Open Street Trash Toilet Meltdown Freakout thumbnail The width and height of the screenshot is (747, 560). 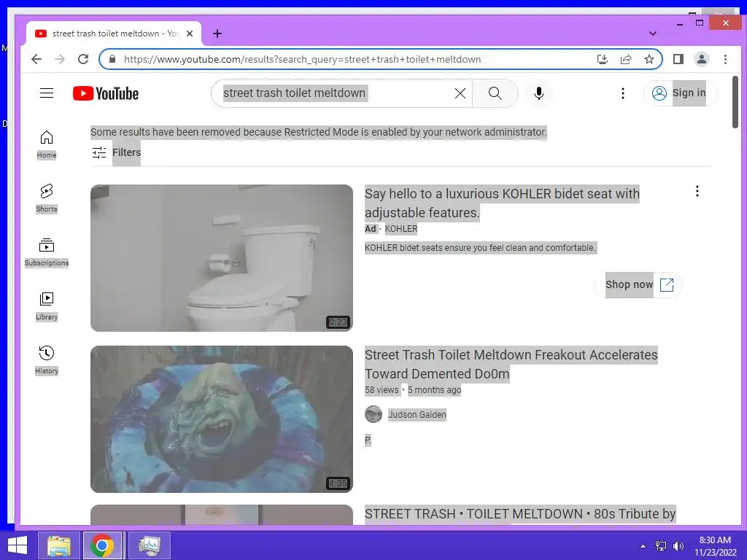[222, 419]
